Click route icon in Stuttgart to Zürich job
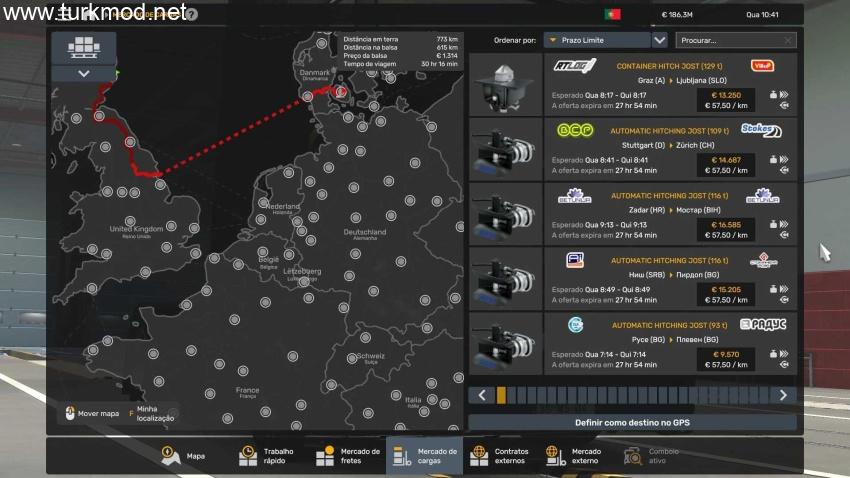Screen dimensions: 850x478 pyautogui.click(x=784, y=170)
